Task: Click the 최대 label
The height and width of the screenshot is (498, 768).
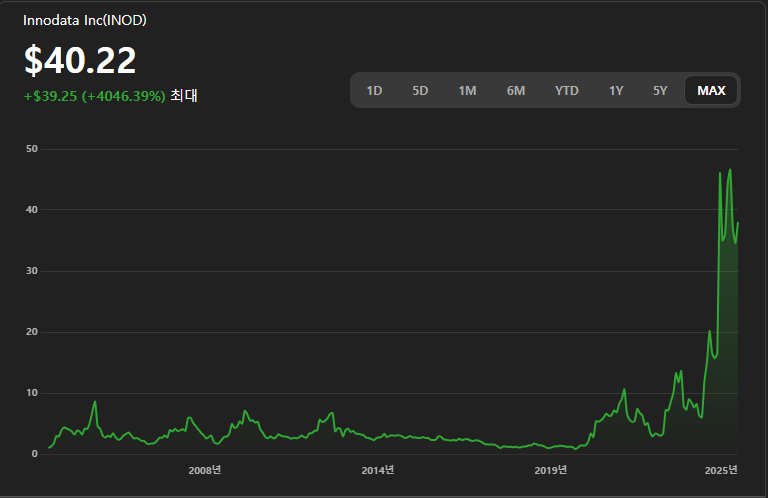Action: click(x=184, y=95)
